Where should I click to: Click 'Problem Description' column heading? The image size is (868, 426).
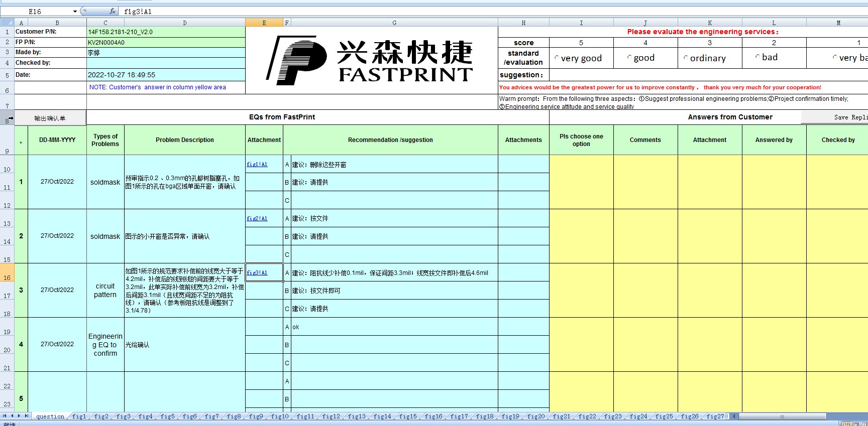click(185, 140)
